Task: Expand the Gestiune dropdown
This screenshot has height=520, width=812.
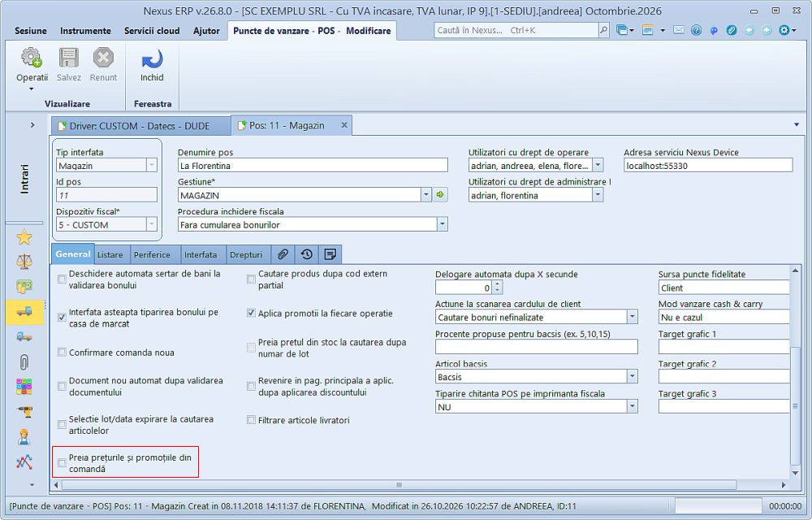Action: [425, 195]
